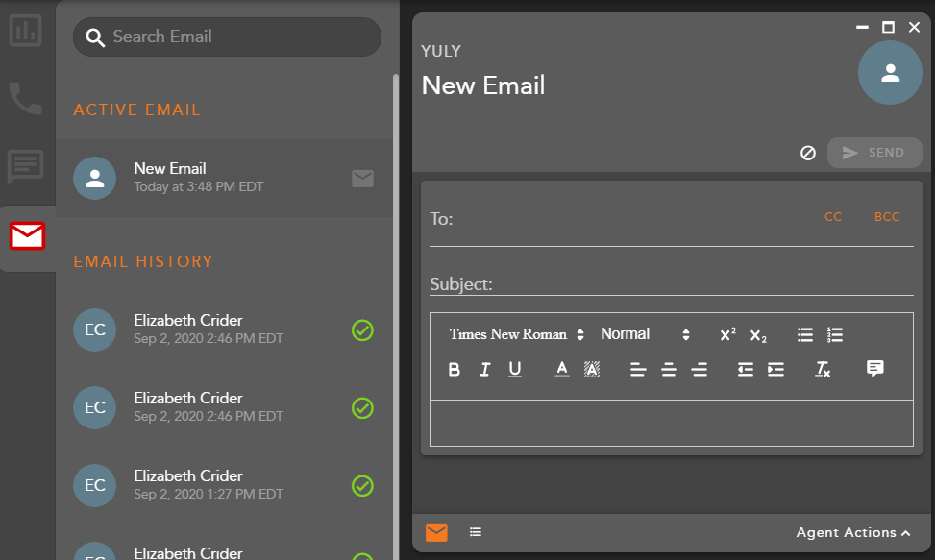This screenshot has width=935, height=560.
Task: Switch to the list view tab at bottom
Action: click(x=476, y=532)
